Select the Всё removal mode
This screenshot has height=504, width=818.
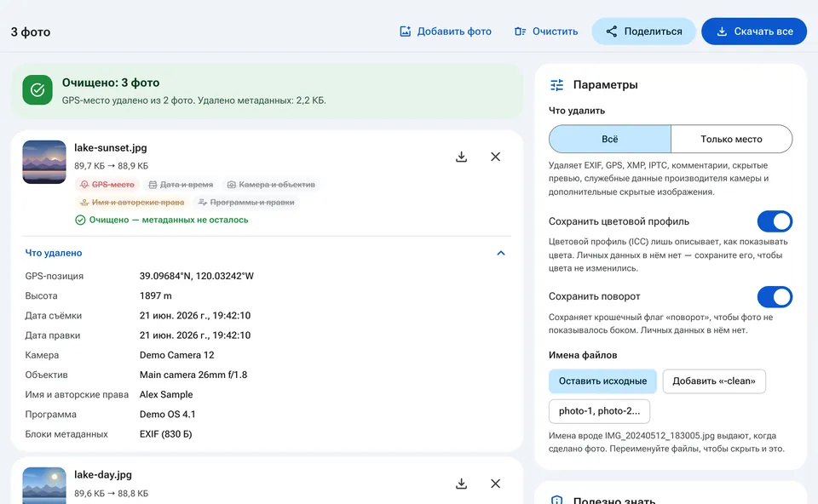click(610, 139)
